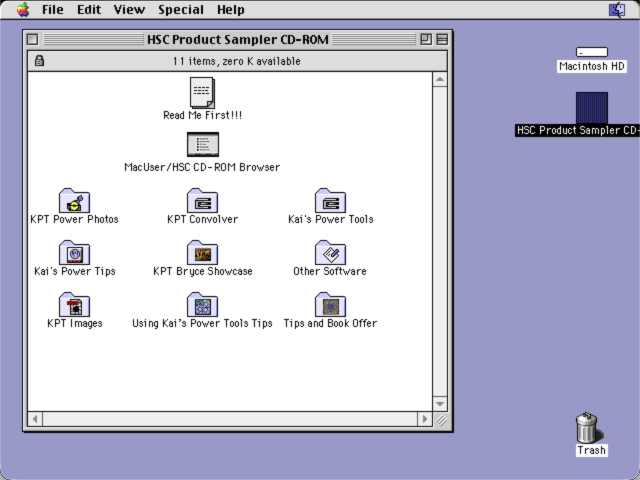Click the 'Kai's Power Tips' label text
The height and width of the screenshot is (480, 640).
point(75,271)
